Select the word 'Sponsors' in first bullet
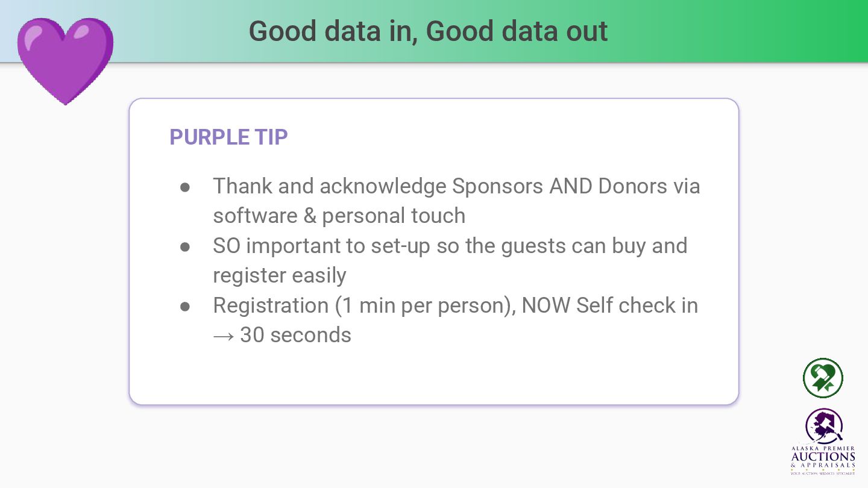 (497, 186)
